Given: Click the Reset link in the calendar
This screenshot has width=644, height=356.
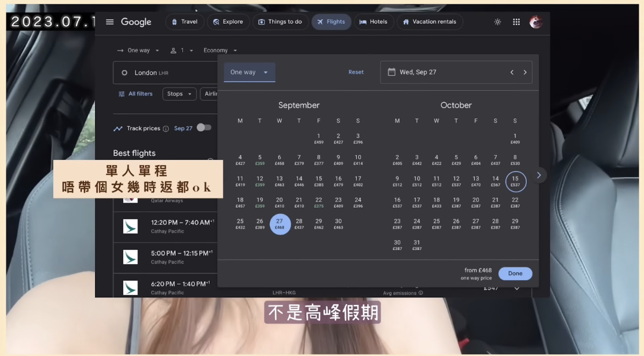Looking at the screenshot, I should pyautogui.click(x=356, y=72).
